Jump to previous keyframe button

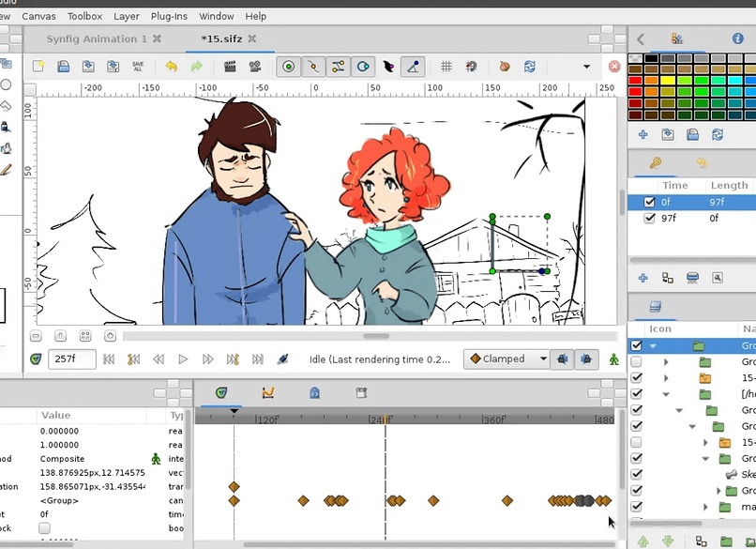(133, 358)
